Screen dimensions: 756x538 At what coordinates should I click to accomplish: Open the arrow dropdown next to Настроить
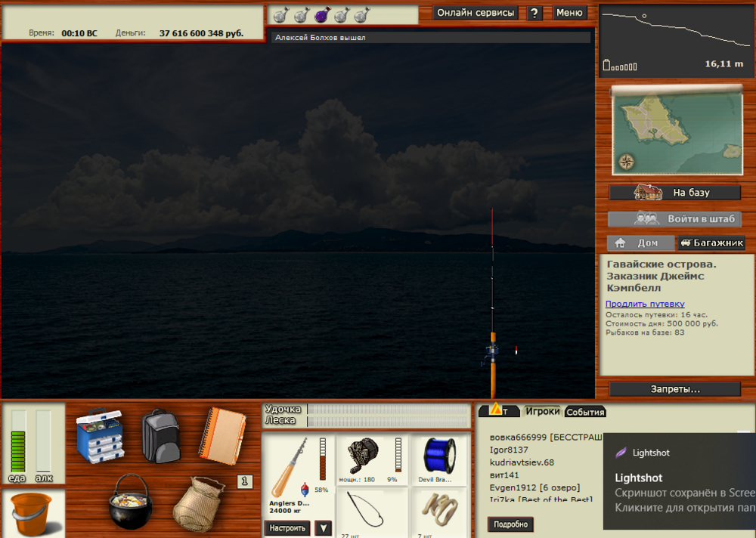(323, 527)
